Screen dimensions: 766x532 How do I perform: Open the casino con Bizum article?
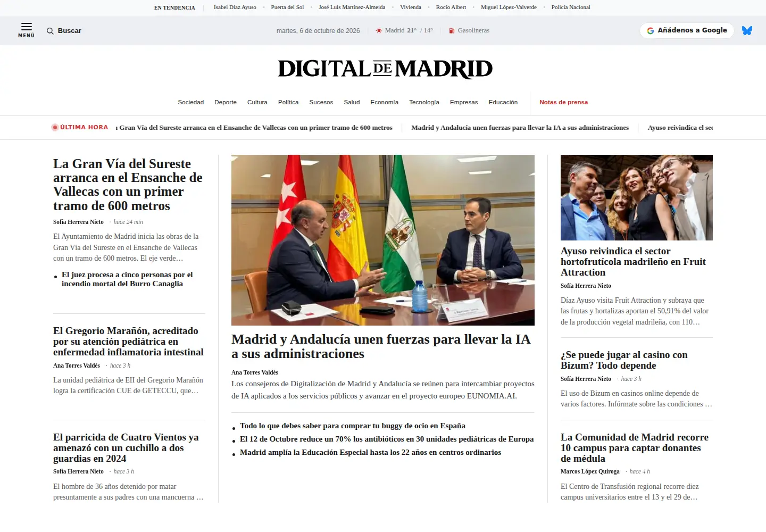coord(624,360)
